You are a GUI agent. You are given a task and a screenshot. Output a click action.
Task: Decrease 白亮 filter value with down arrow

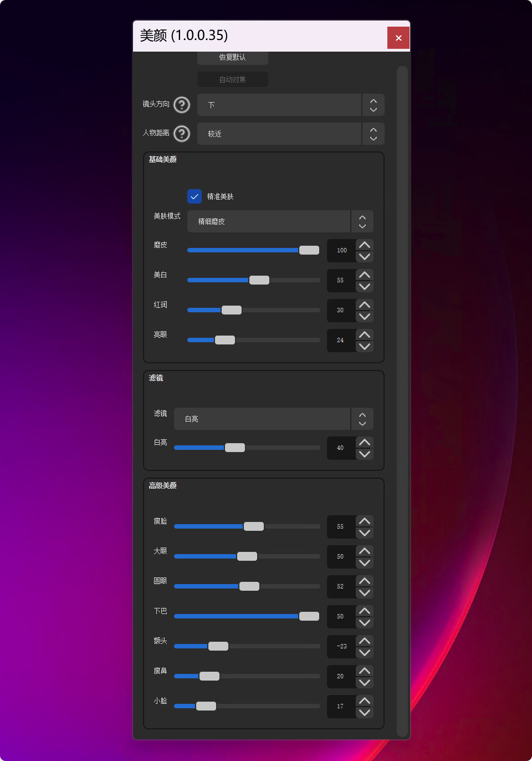364,454
